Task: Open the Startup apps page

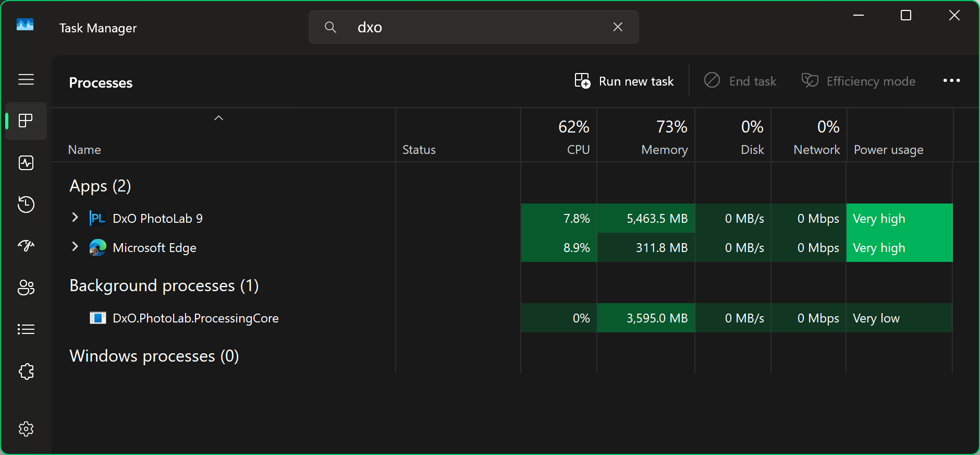Action: 26,245
